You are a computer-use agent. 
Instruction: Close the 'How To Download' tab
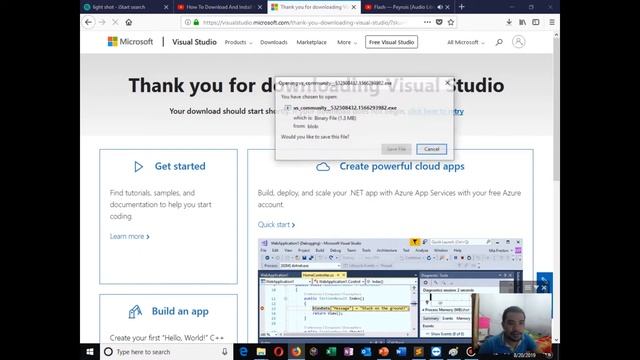click(x=260, y=7)
